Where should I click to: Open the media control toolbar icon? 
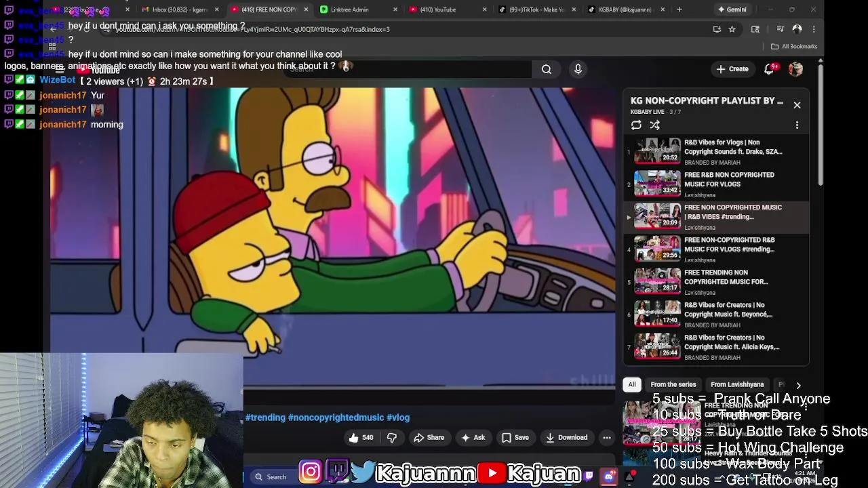[780, 29]
